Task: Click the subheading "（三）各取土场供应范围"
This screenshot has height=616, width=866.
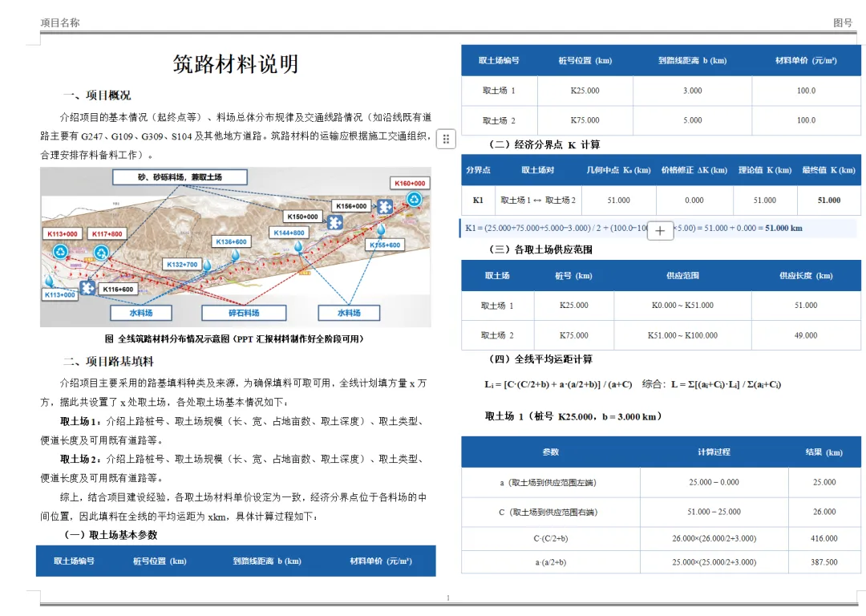Action: pos(539,249)
